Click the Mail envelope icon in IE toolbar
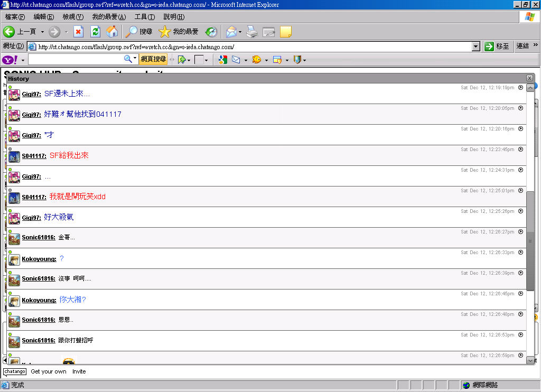The width and height of the screenshot is (541, 392). tap(231, 32)
